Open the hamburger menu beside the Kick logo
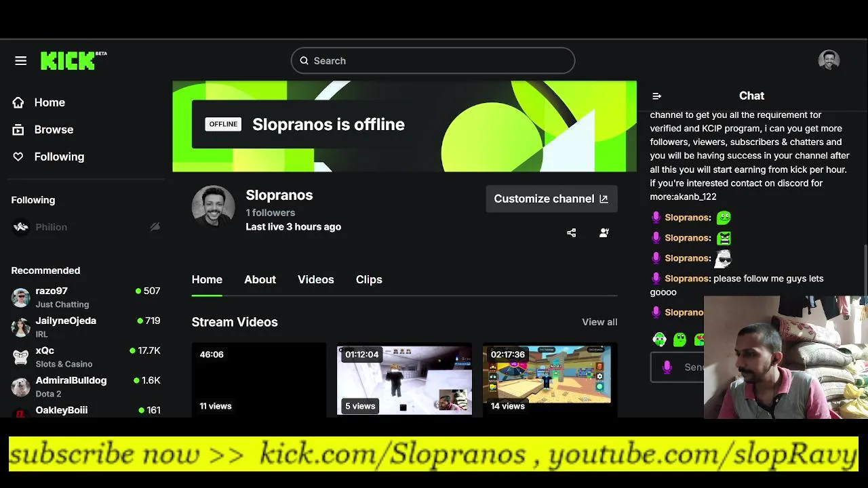 click(20, 61)
